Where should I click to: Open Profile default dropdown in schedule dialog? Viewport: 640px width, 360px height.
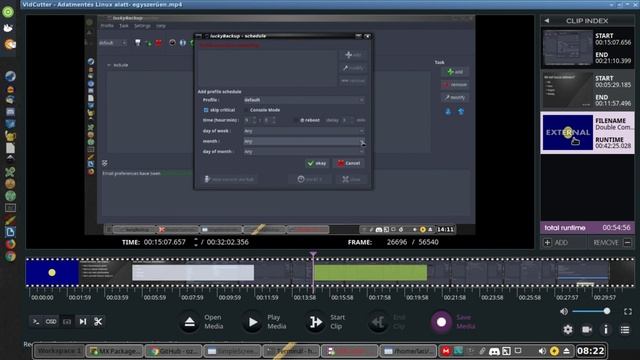303,100
